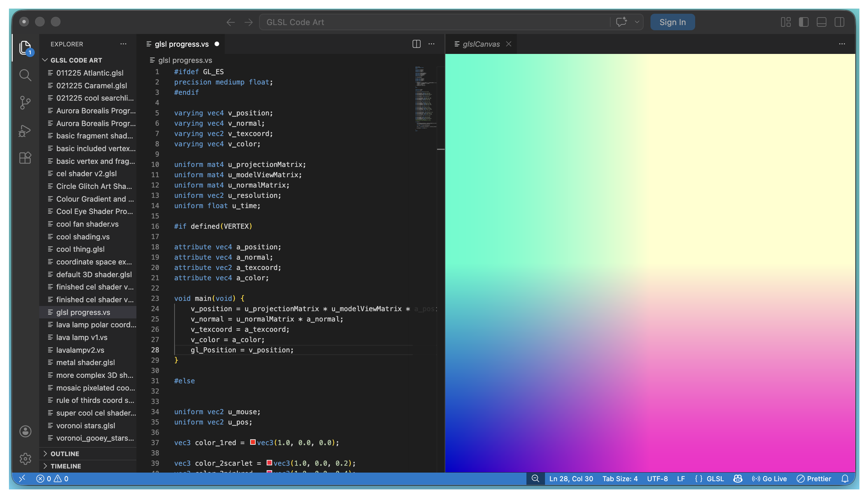This screenshot has width=868, height=498.
Task: Open the Manage gear icon
Action: 25,459
